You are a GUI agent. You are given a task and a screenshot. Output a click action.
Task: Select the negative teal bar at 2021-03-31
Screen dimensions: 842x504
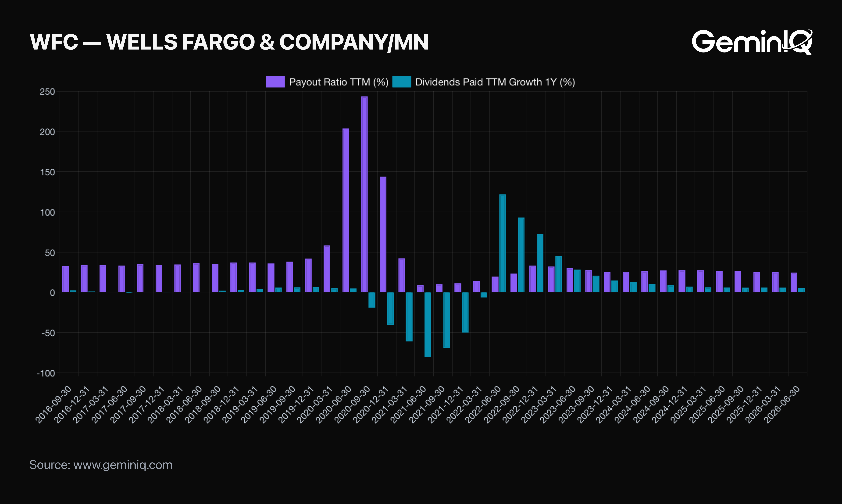click(x=409, y=317)
